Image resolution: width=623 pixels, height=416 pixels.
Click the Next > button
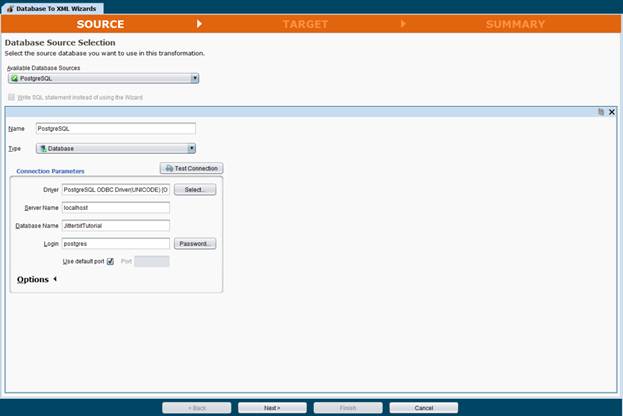coord(272,408)
